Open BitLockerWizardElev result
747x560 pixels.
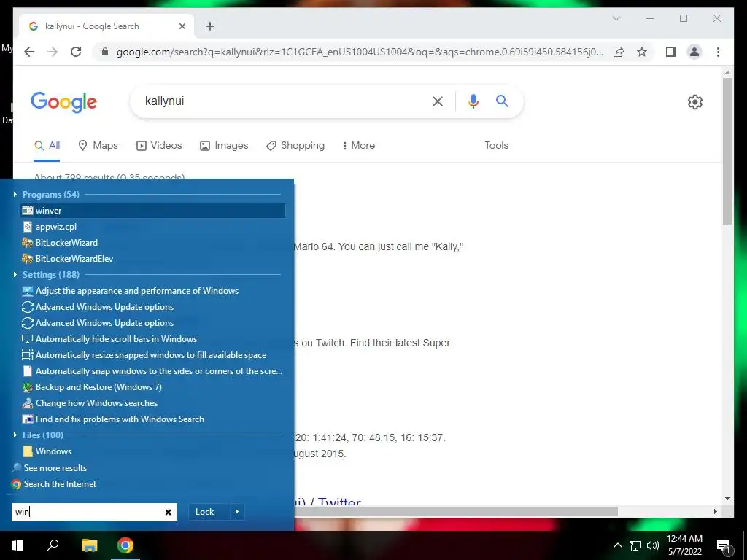coord(153,259)
